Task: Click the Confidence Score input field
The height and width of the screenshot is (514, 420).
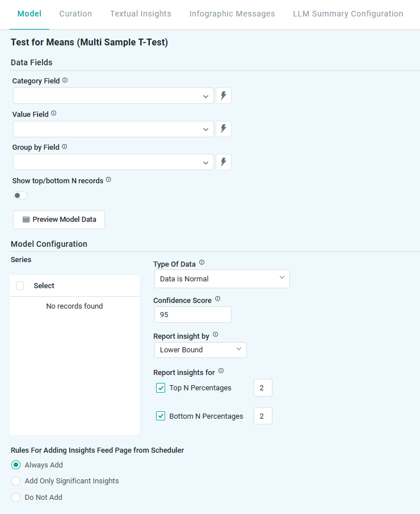Action: (192, 314)
